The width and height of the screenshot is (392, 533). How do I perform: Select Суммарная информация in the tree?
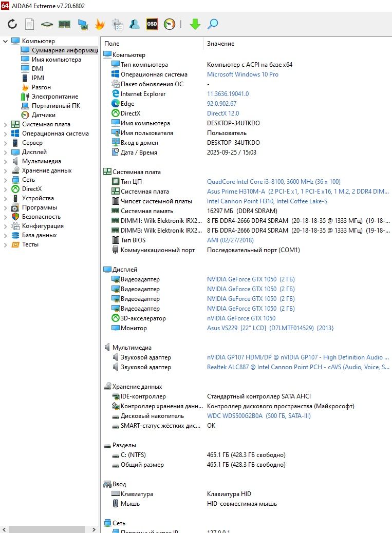(x=65, y=50)
